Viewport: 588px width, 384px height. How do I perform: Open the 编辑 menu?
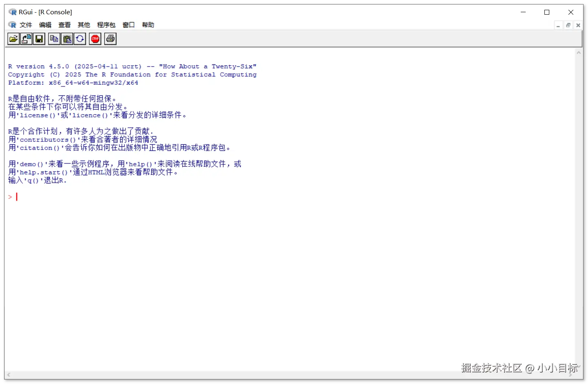pyautogui.click(x=45, y=25)
